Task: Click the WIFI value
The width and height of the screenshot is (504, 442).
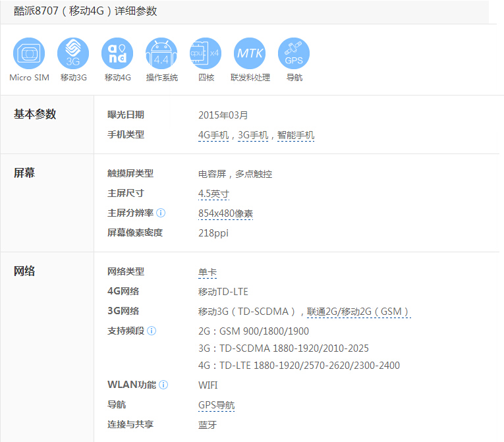Action: pos(208,385)
